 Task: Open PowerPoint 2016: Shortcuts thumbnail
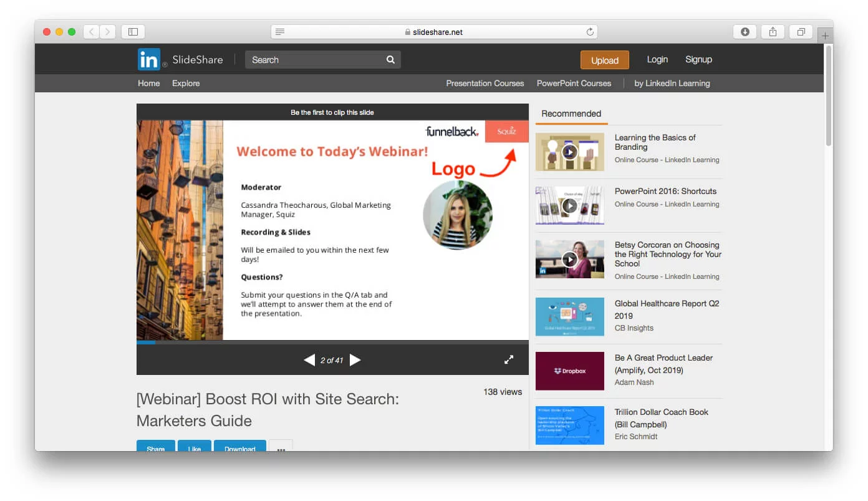pos(570,205)
